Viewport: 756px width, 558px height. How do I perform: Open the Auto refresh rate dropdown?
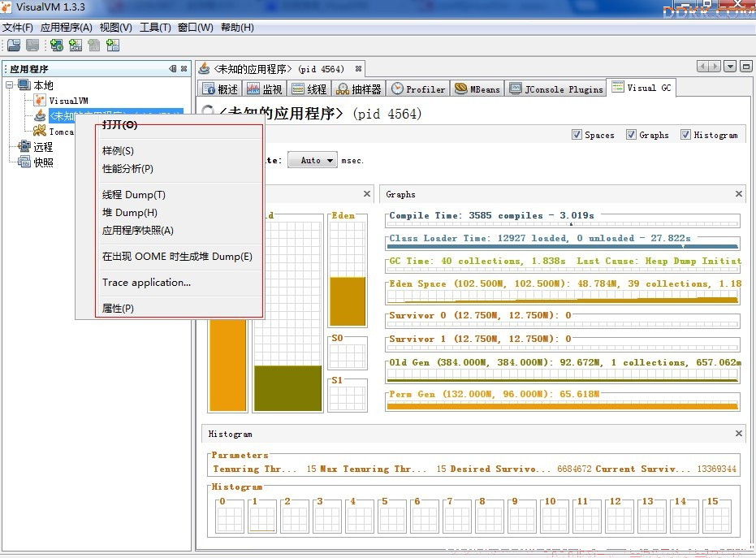[312, 160]
